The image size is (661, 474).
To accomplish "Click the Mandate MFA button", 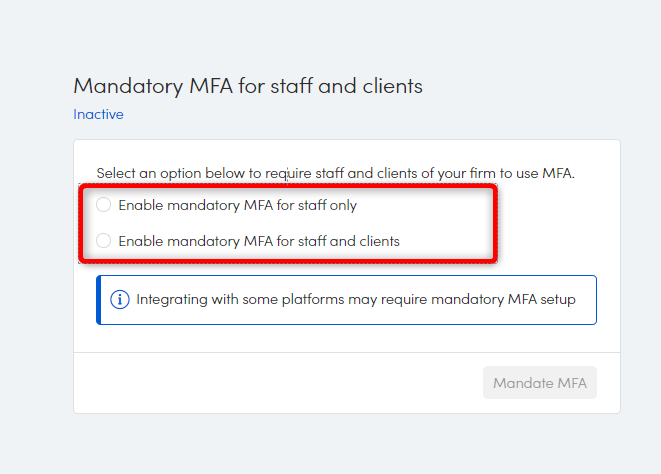I will [x=539, y=382].
